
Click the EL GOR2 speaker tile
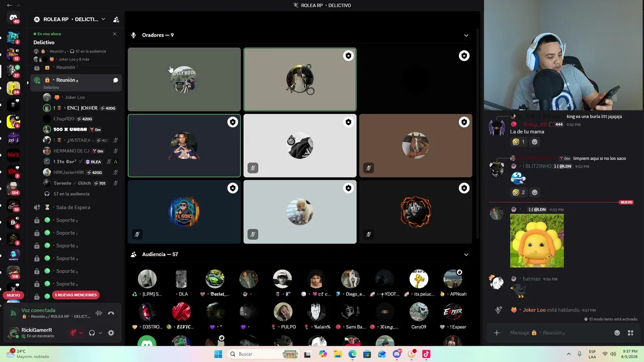pyautogui.click(x=184, y=212)
